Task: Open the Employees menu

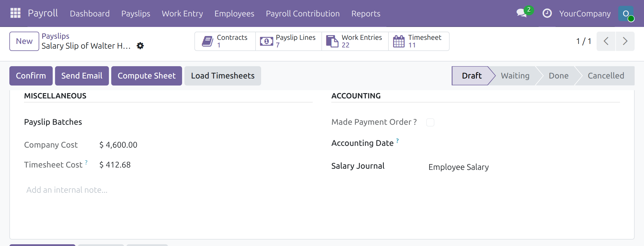Action: (234, 13)
